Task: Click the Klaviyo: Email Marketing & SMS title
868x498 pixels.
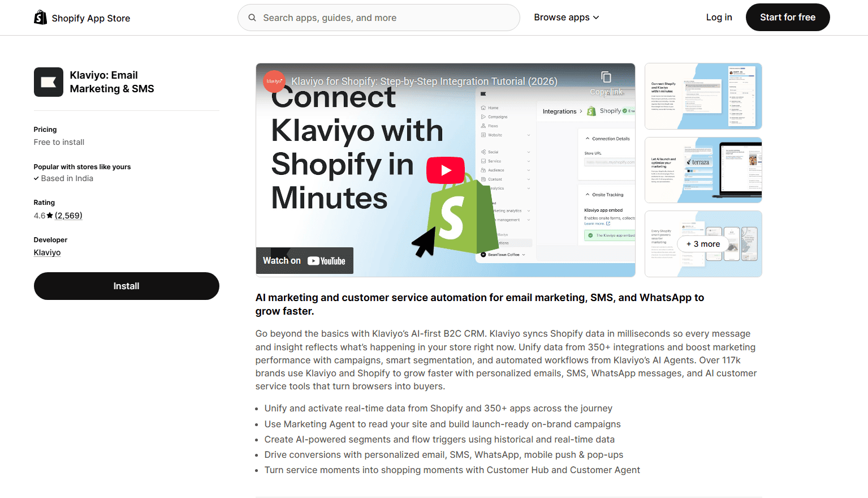Action: [x=112, y=82]
